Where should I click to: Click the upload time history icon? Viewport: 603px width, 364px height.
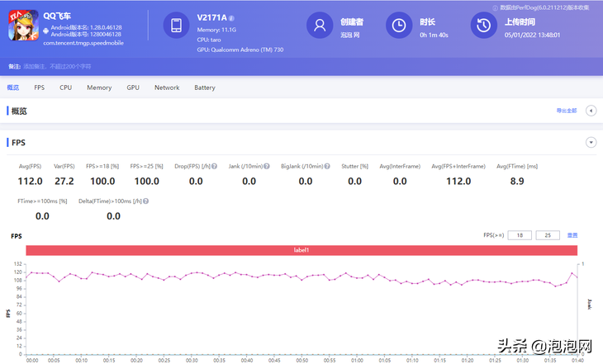(482, 26)
